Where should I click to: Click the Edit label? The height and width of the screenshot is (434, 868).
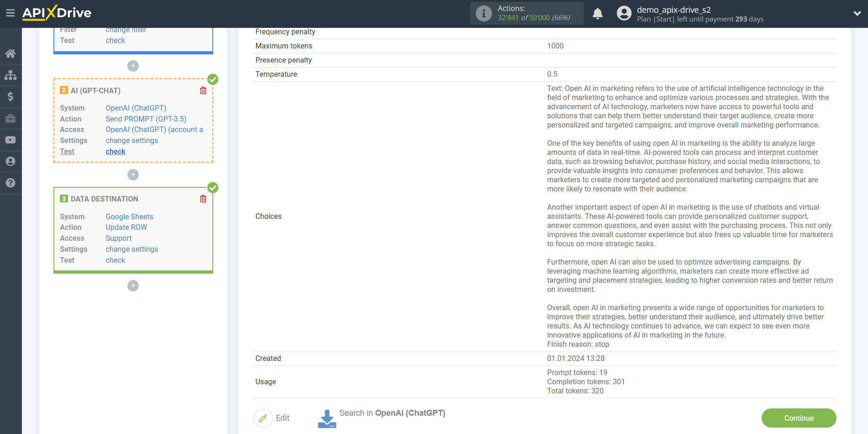[x=283, y=418]
